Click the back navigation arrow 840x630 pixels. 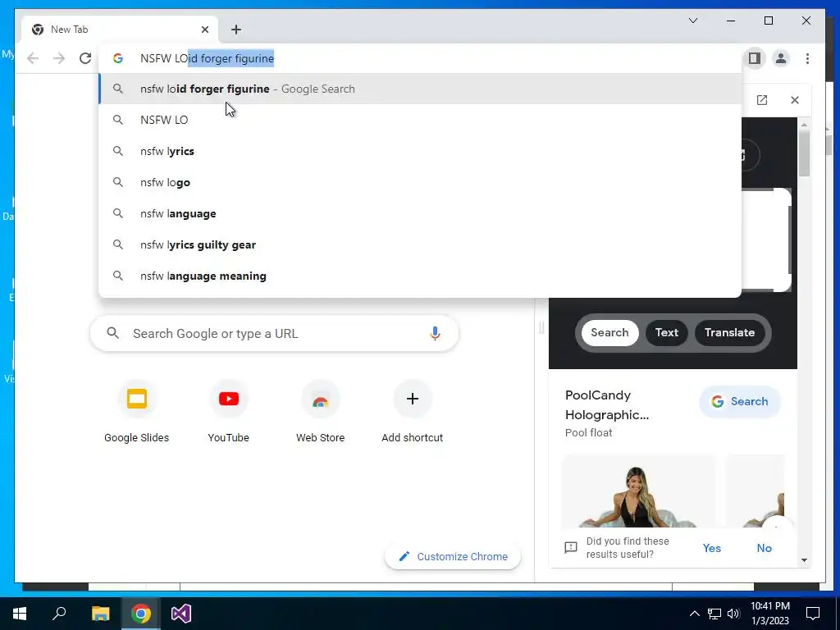pyautogui.click(x=33, y=58)
